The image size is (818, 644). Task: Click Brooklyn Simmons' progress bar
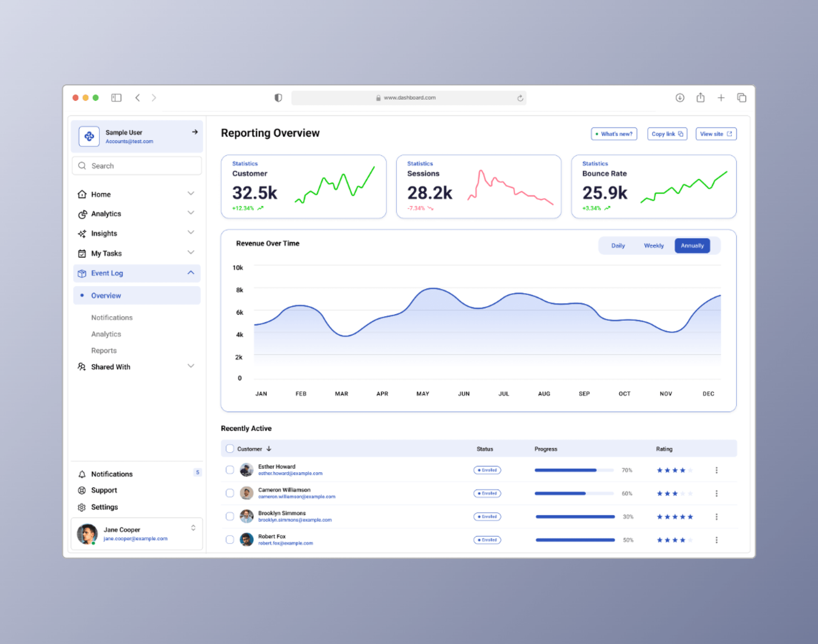(x=574, y=516)
